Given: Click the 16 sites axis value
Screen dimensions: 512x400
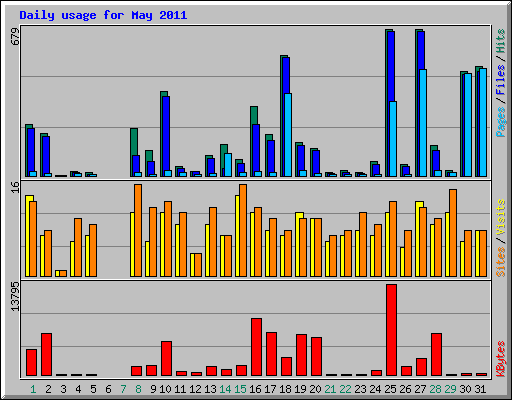Looking at the screenshot, I should coord(15,187).
